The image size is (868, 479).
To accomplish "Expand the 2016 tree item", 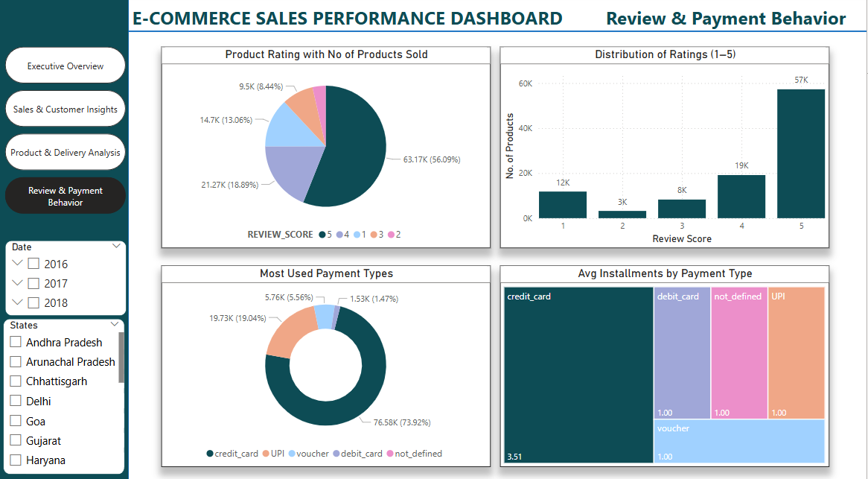I will click(x=18, y=264).
